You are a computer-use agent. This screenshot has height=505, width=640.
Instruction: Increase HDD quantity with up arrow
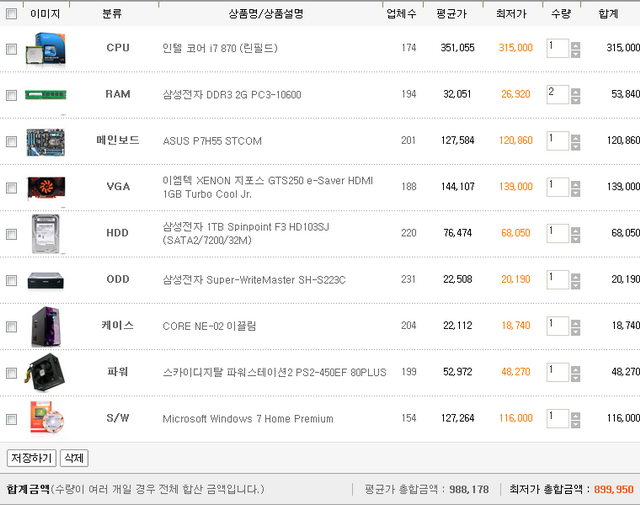pyautogui.click(x=576, y=230)
